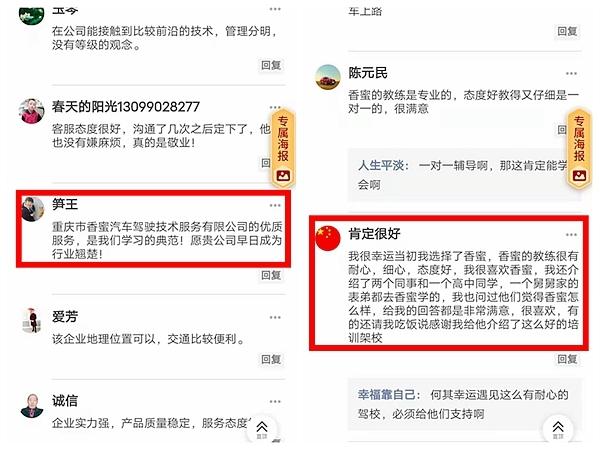The width and height of the screenshot is (600, 450).
Task: View 春天的阳光 user avatar
Action: point(32,111)
